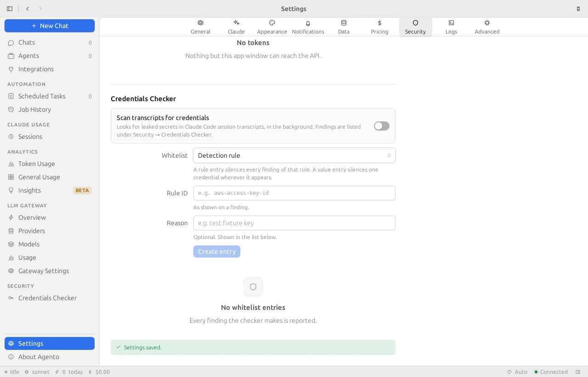Click the Idle status indicator

[x=12, y=372]
